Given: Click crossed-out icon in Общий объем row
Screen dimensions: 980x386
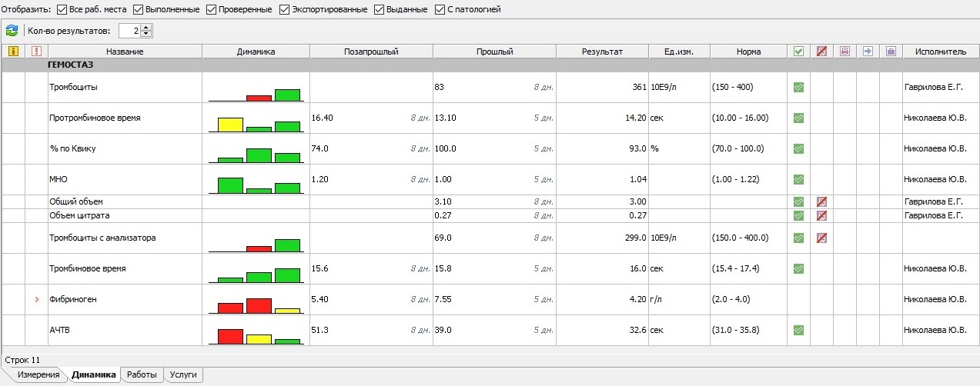Looking at the screenshot, I should [x=821, y=201].
